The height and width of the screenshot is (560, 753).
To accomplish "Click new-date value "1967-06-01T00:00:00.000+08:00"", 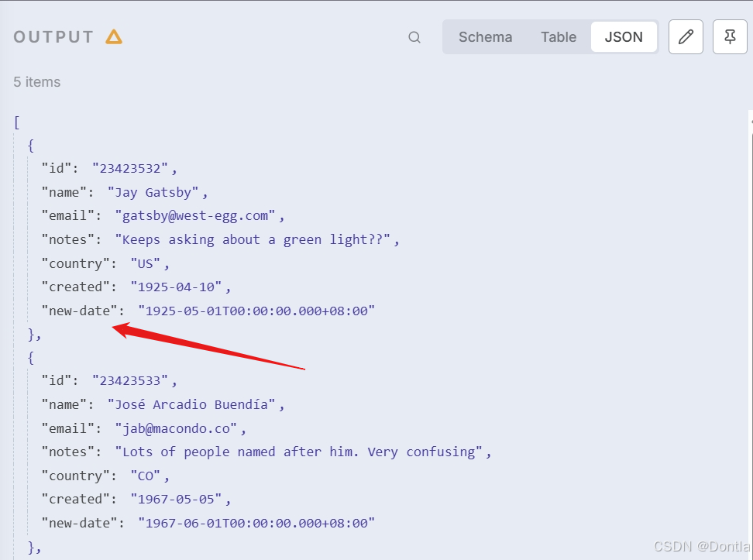I will [x=256, y=523].
